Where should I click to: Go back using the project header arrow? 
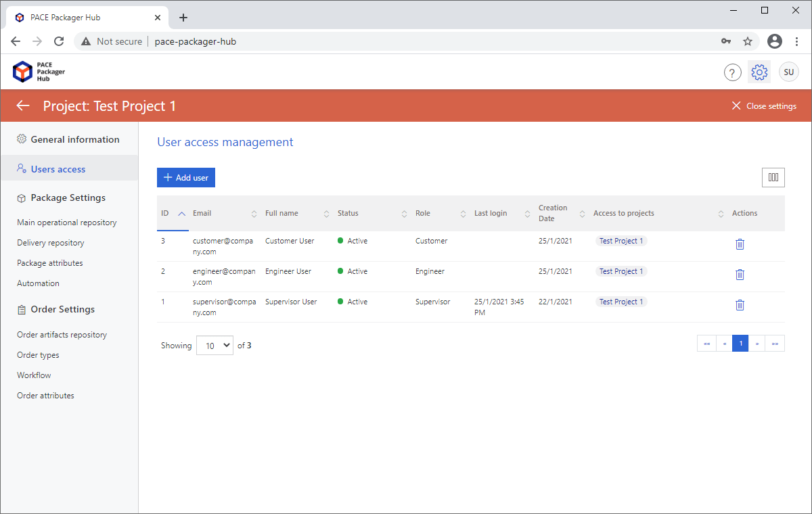pyautogui.click(x=23, y=106)
